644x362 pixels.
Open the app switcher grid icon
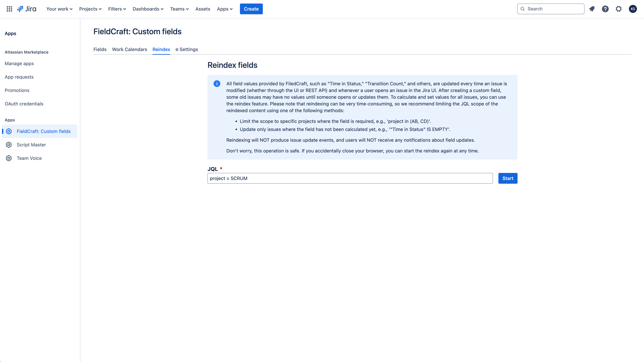coord(9,9)
